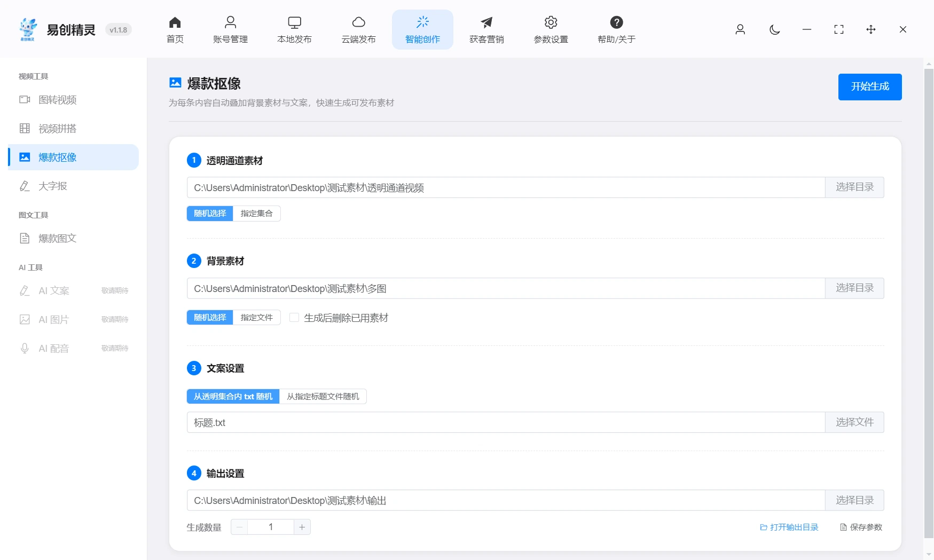Switch to 本地发布 tab
This screenshot has height=560, width=934.
coord(294,30)
